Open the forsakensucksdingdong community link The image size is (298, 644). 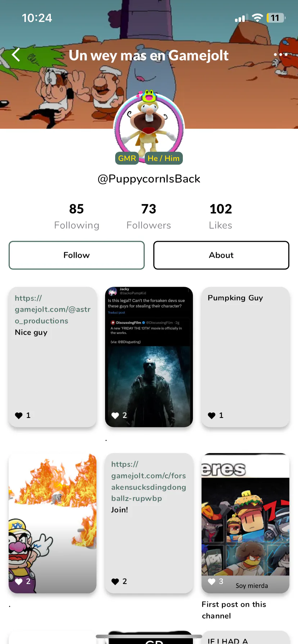[149, 481]
